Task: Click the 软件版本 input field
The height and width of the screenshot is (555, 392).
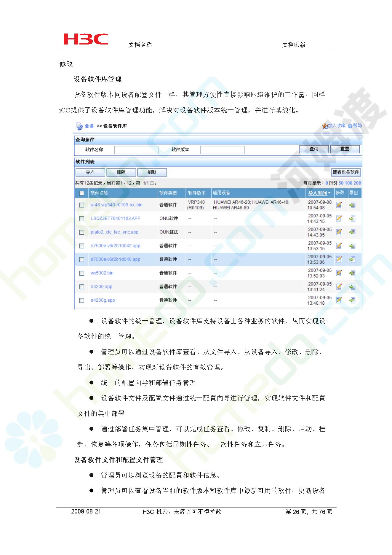Action: click(x=222, y=150)
